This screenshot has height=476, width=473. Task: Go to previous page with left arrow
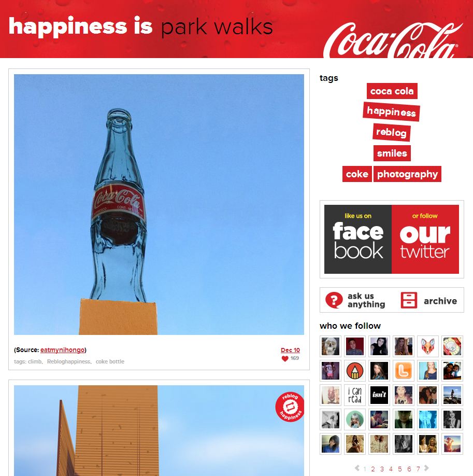click(357, 468)
